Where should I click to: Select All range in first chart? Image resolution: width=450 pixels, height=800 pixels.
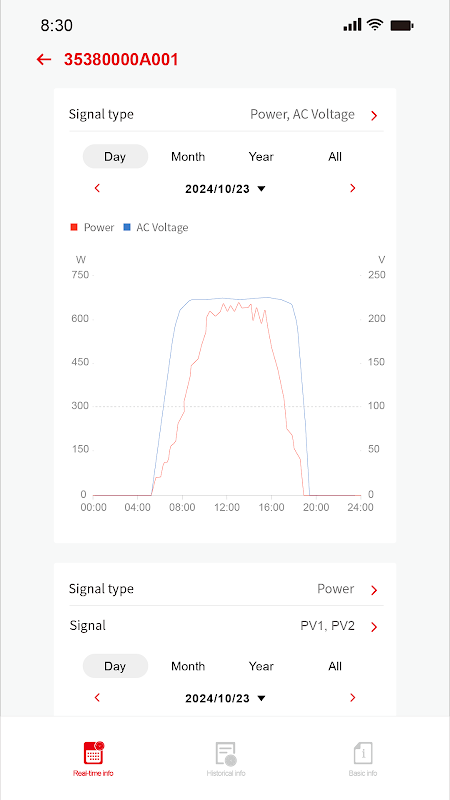click(335, 156)
